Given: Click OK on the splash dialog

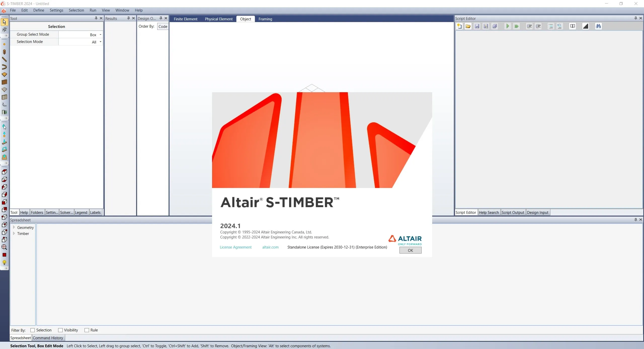Looking at the screenshot, I should [410, 250].
